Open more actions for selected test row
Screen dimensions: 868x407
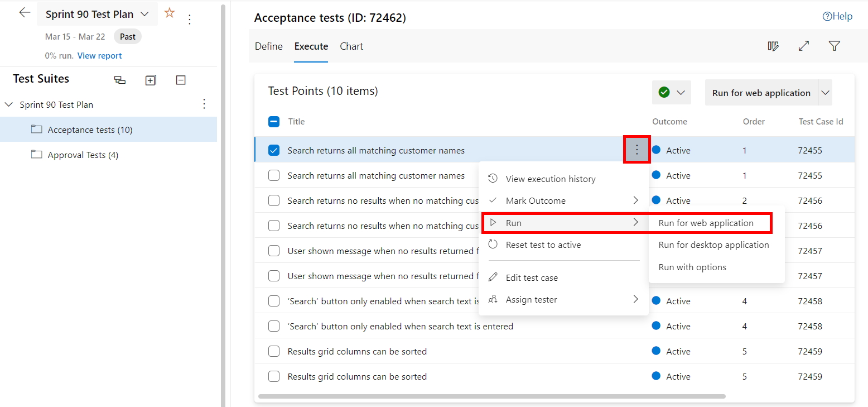tap(636, 150)
